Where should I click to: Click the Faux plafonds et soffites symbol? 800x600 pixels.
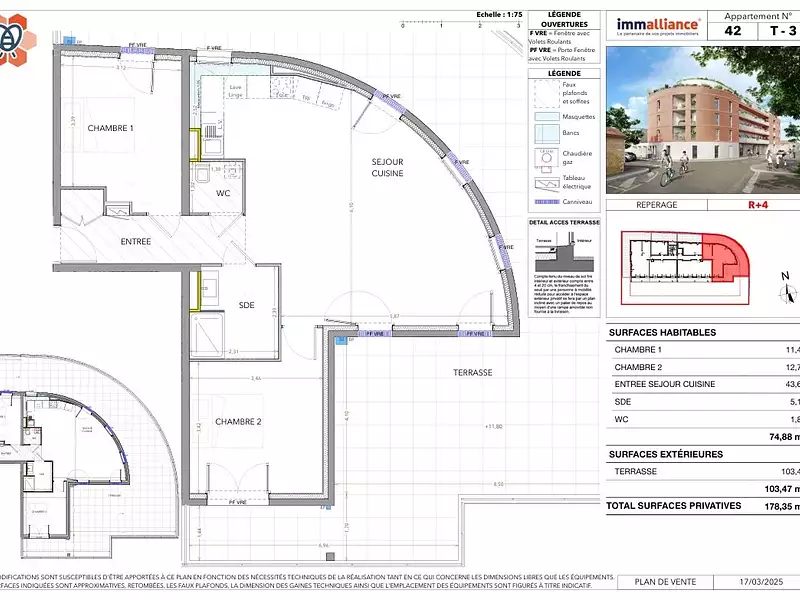click(x=546, y=94)
